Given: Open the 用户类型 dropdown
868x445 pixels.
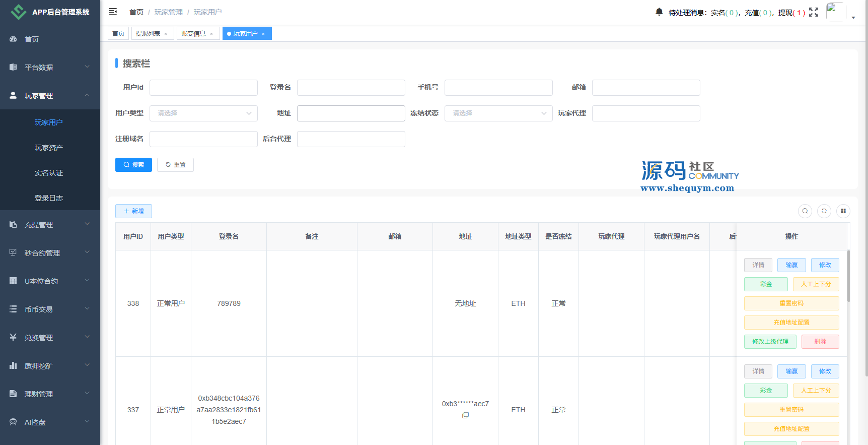Looking at the screenshot, I should pos(203,113).
